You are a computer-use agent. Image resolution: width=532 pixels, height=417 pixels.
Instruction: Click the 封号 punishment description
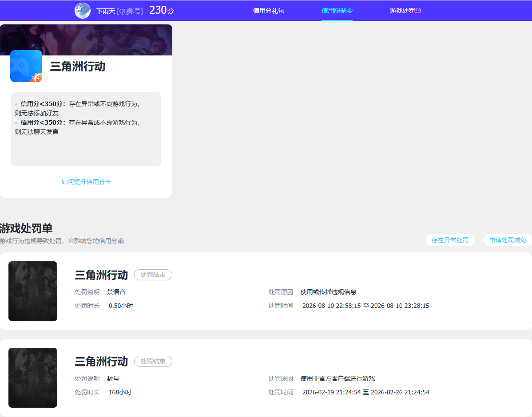pos(113,378)
